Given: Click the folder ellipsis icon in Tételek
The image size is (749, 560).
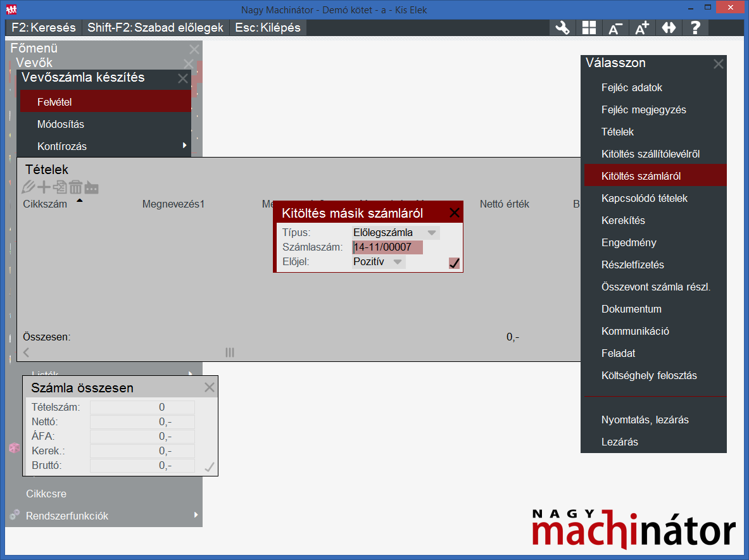Looking at the screenshot, I should [91, 188].
